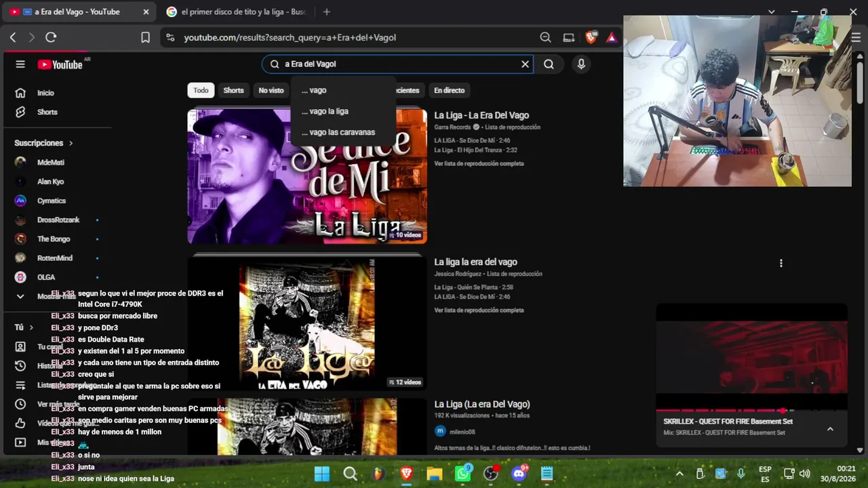Open Brave Shields lion icon
The image size is (868, 488).
pos(591,37)
